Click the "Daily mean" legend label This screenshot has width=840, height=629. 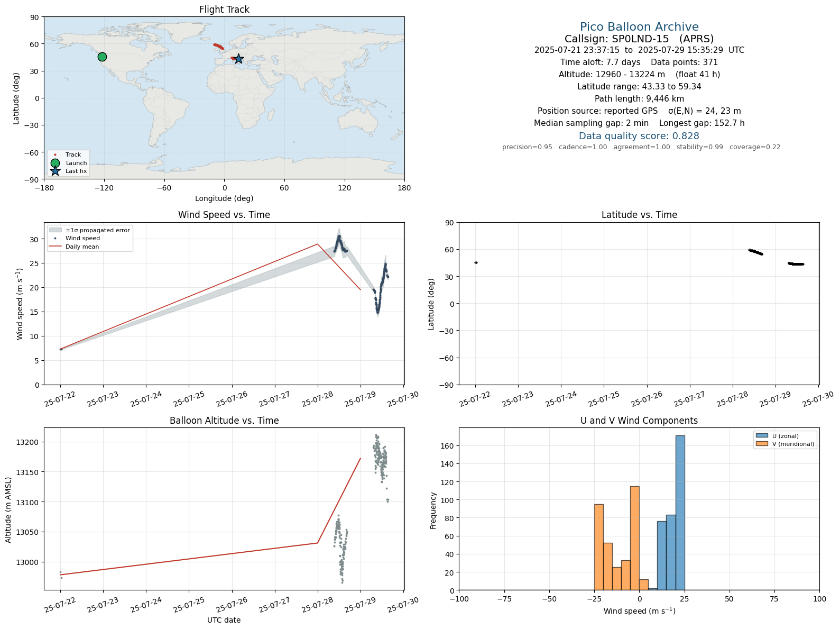click(x=82, y=247)
